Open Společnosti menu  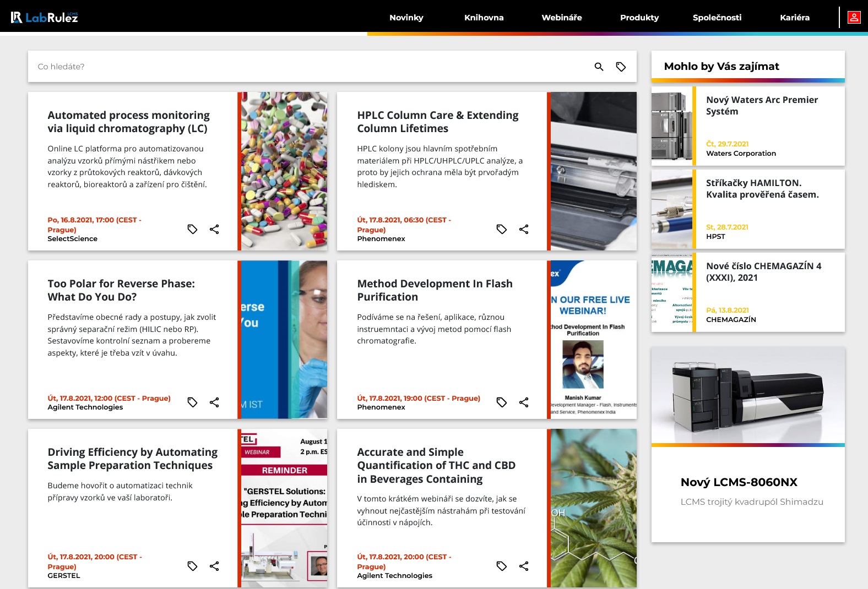tap(717, 18)
